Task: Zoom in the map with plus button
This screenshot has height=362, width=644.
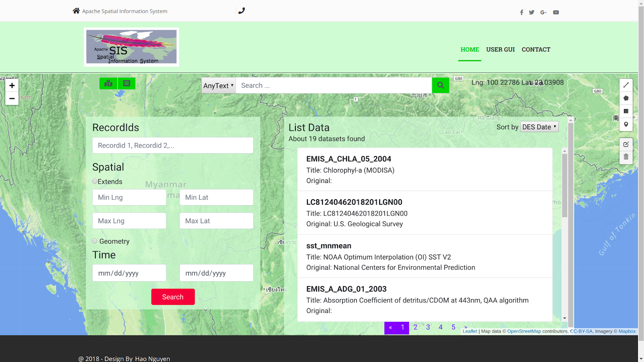Action: coord(12,85)
